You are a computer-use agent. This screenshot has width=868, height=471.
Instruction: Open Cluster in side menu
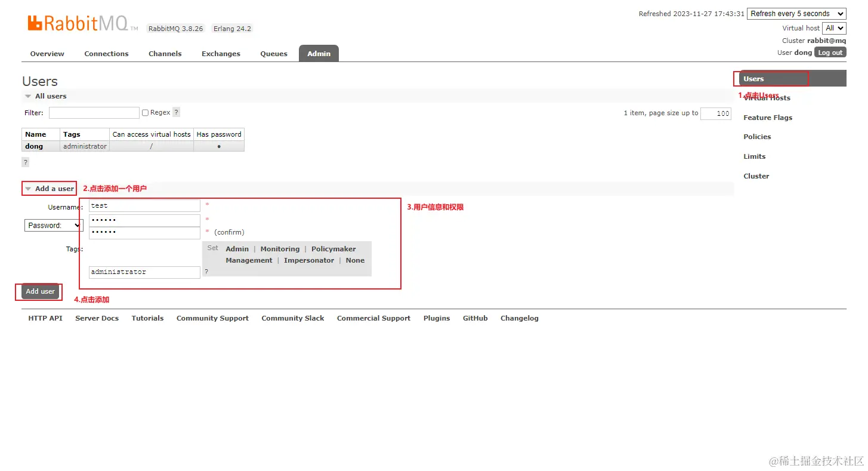tap(756, 176)
